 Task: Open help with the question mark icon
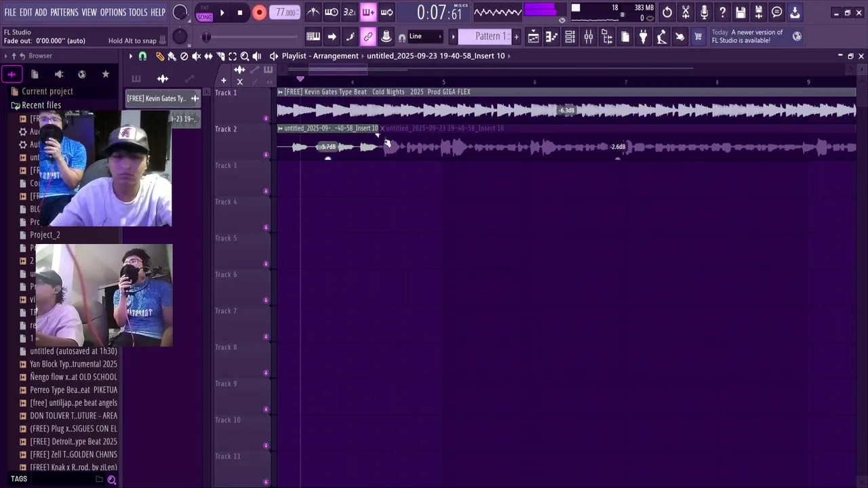tap(722, 12)
